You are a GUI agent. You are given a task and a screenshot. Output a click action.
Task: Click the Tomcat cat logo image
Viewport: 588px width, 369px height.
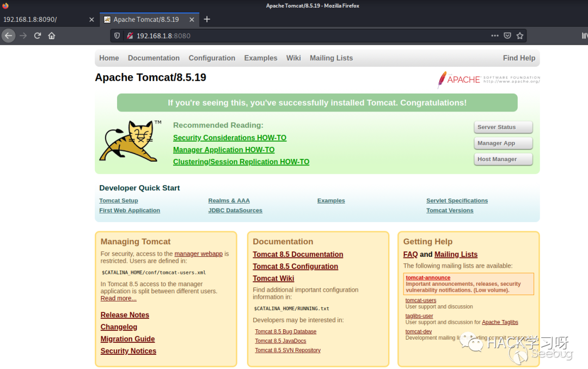pyautogui.click(x=130, y=141)
